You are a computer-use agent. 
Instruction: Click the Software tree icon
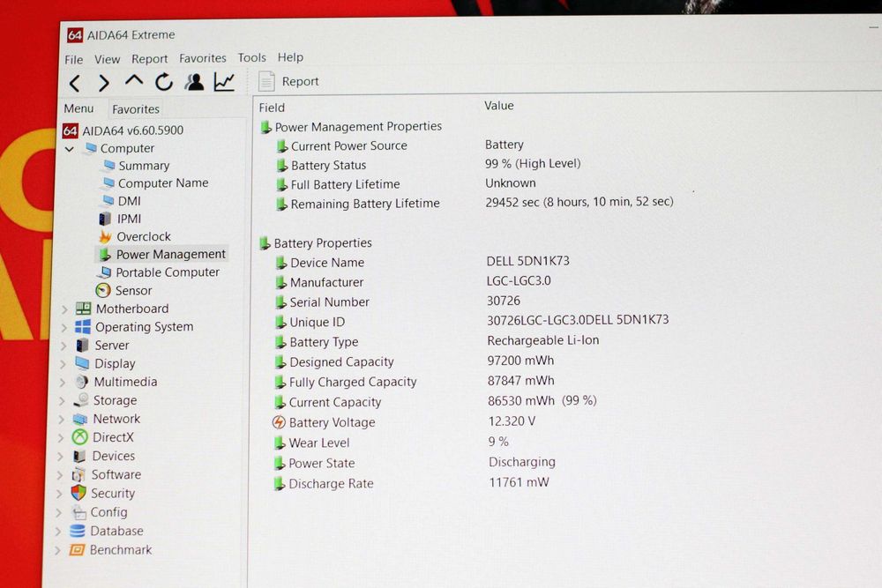tap(78, 475)
